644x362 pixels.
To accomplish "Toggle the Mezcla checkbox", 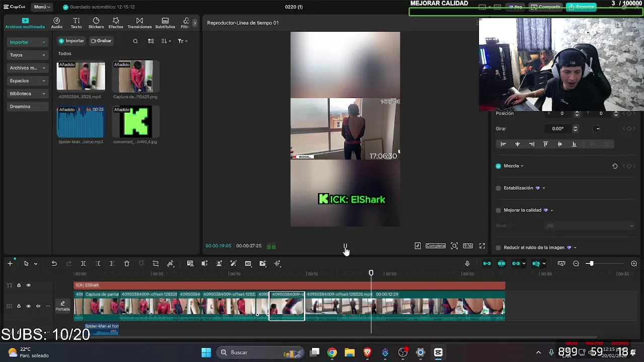I will [499, 166].
